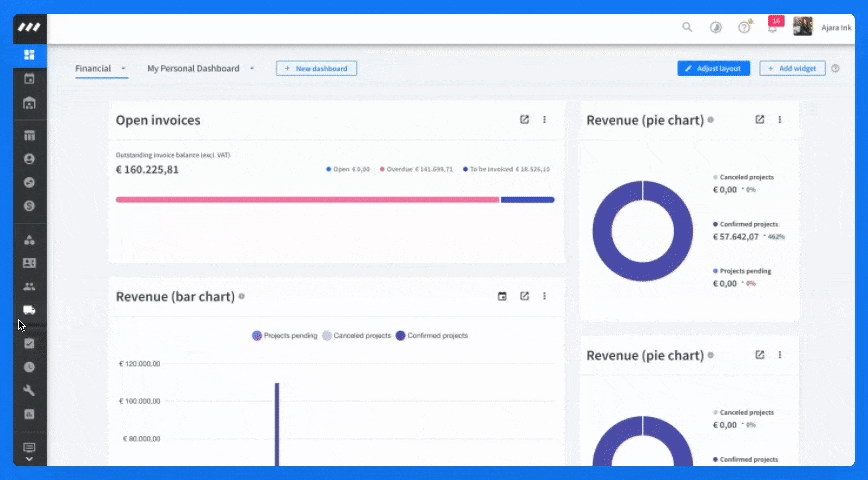The width and height of the screenshot is (868, 480).
Task: Open the shapes category icon in sidebar
Action: 29,240
